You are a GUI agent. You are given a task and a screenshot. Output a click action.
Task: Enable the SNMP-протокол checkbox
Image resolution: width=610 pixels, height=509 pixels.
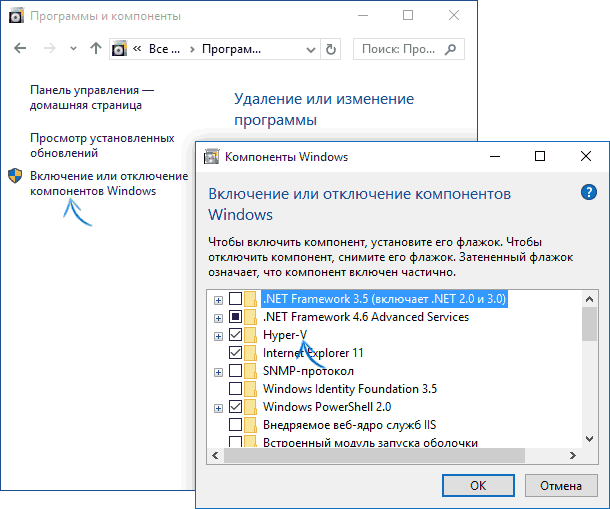click(235, 370)
